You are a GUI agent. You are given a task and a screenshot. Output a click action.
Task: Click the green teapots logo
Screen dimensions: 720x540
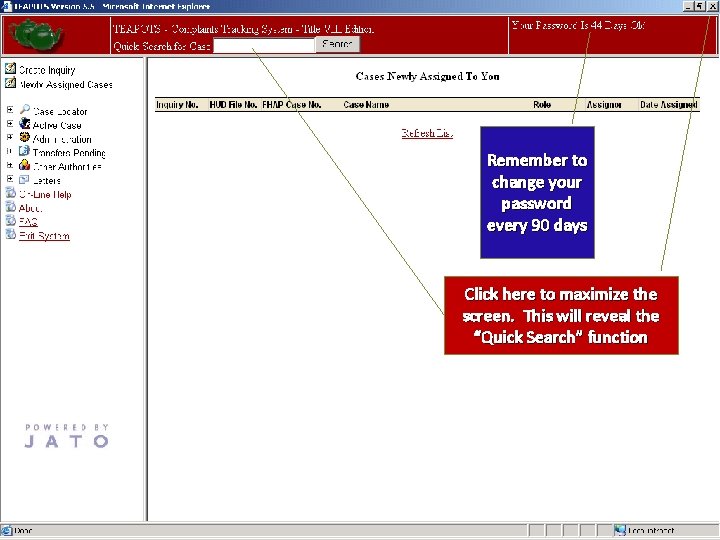[x=36, y=35]
